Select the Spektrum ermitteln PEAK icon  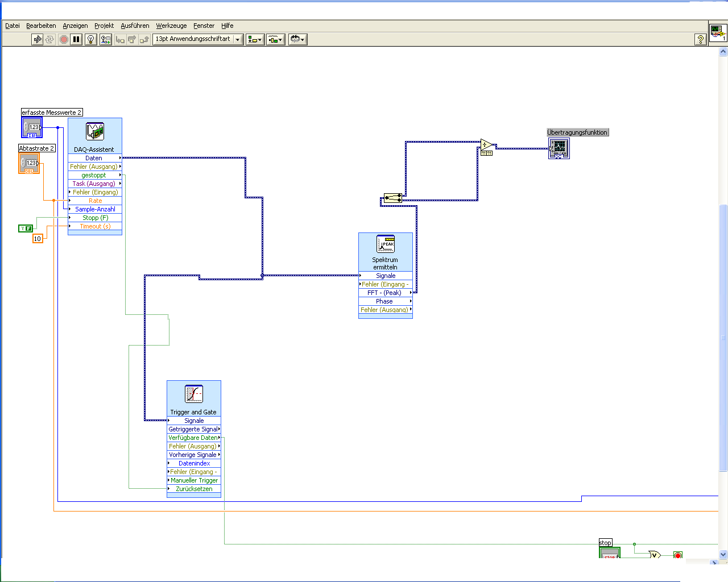pos(386,244)
